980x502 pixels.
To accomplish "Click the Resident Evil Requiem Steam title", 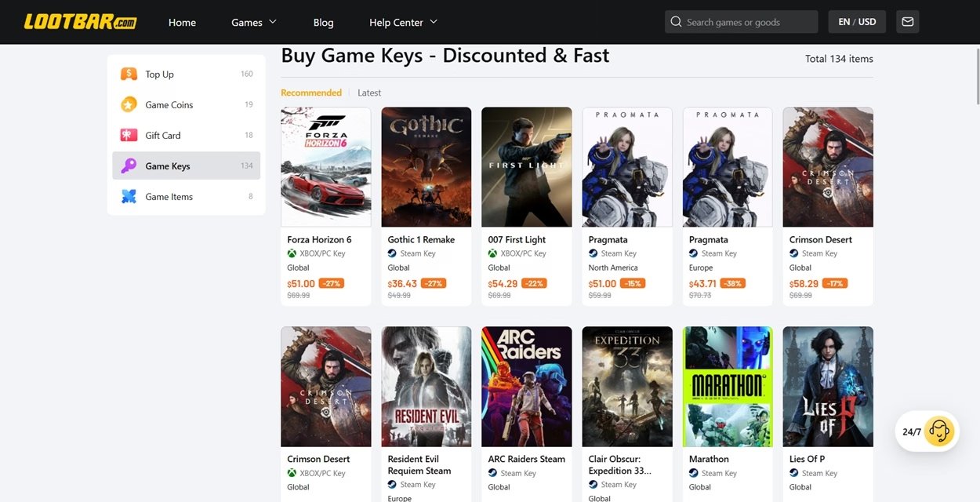I will click(419, 465).
